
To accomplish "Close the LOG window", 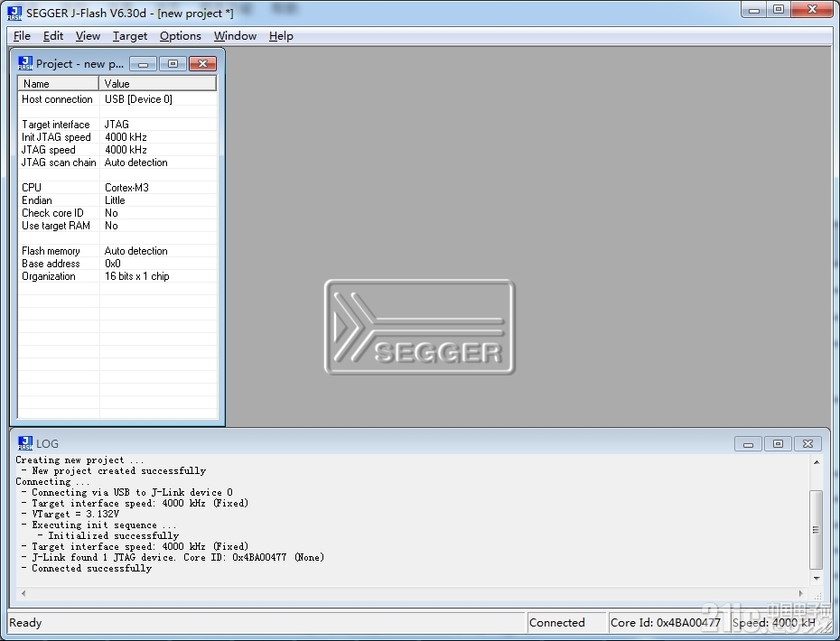I will pyautogui.click(x=807, y=443).
